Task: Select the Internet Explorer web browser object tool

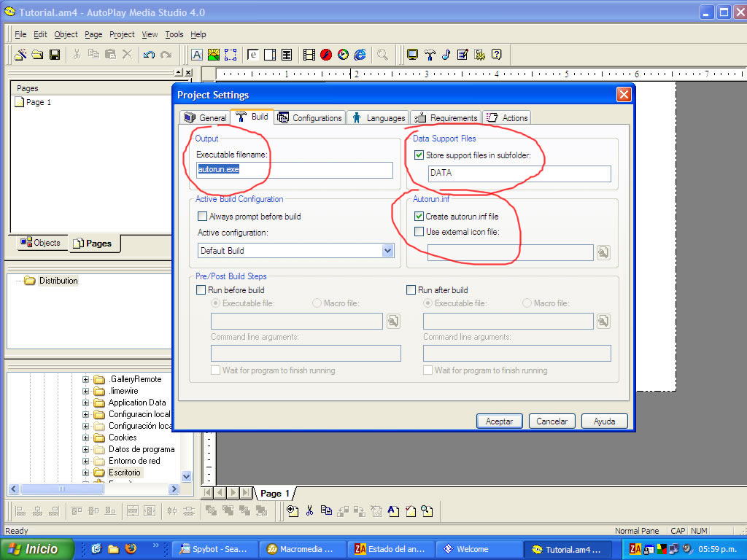Action: 360,55
